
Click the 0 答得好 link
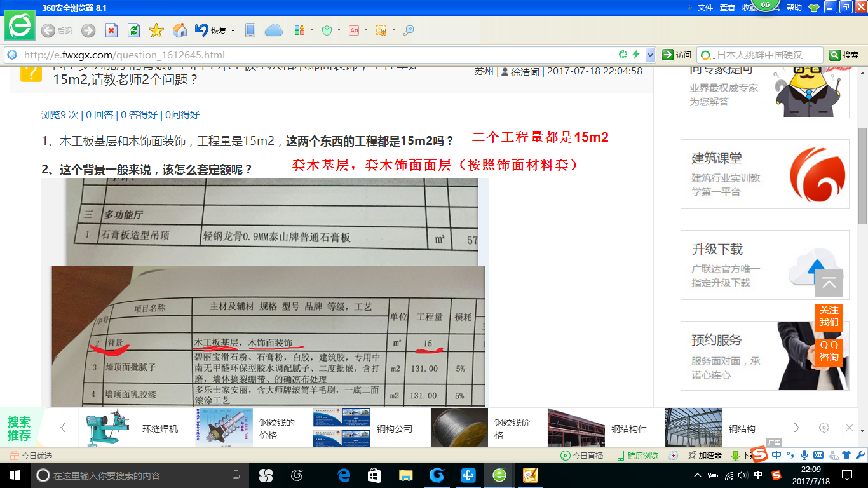(139, 114)
